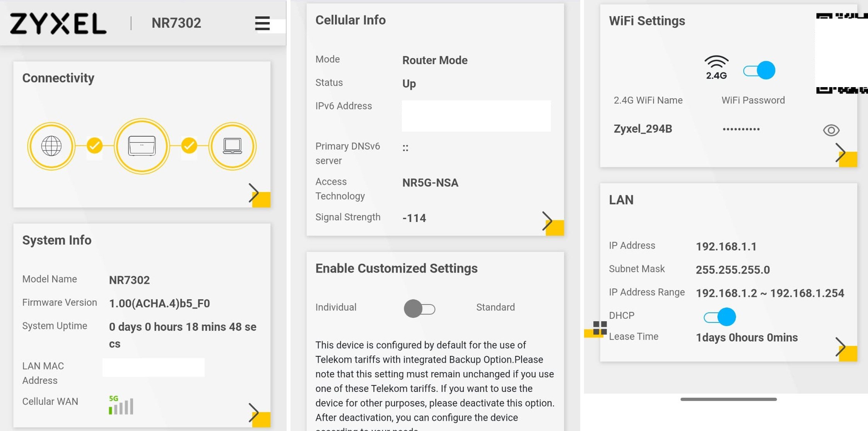
Task: Disable the DHCP toggle
Action: (x=719, y=317)
